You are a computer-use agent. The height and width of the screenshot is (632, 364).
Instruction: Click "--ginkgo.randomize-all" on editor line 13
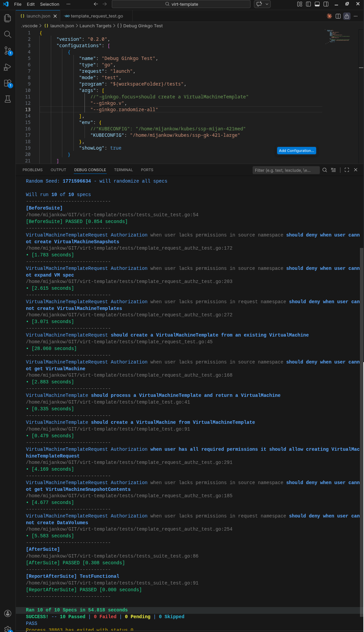(x=124, y=109)
